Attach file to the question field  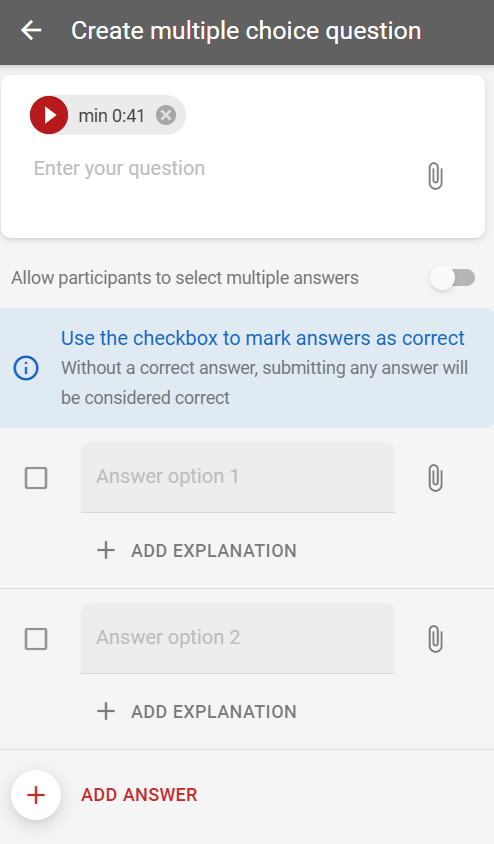coord(435,176)
